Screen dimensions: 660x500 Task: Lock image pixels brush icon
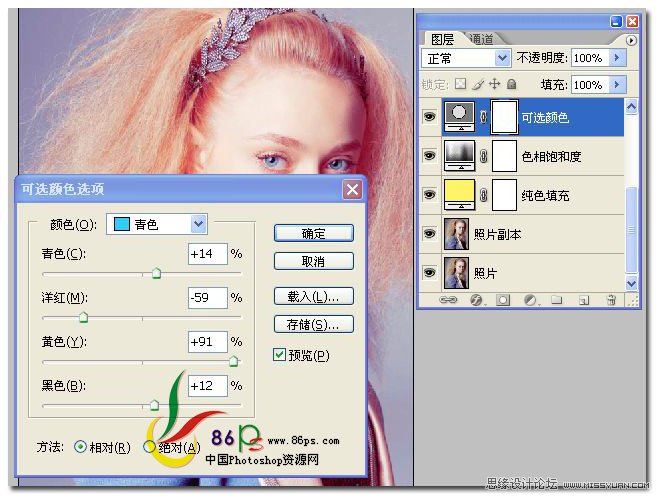(478, 84)
